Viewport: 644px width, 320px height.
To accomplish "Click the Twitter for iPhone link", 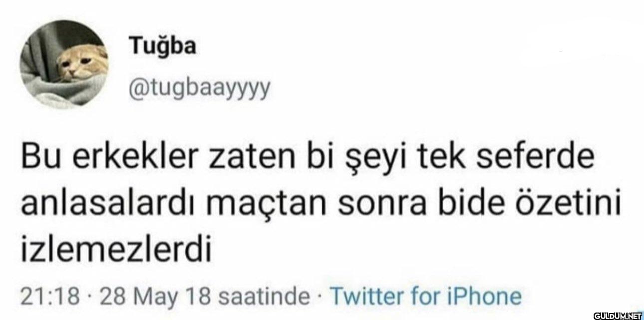I will (426, 296).
